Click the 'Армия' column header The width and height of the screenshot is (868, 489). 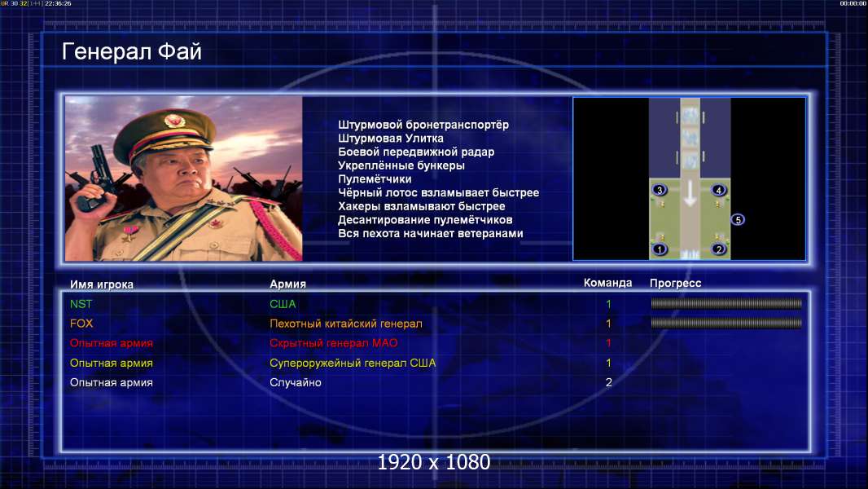point(288,284)
